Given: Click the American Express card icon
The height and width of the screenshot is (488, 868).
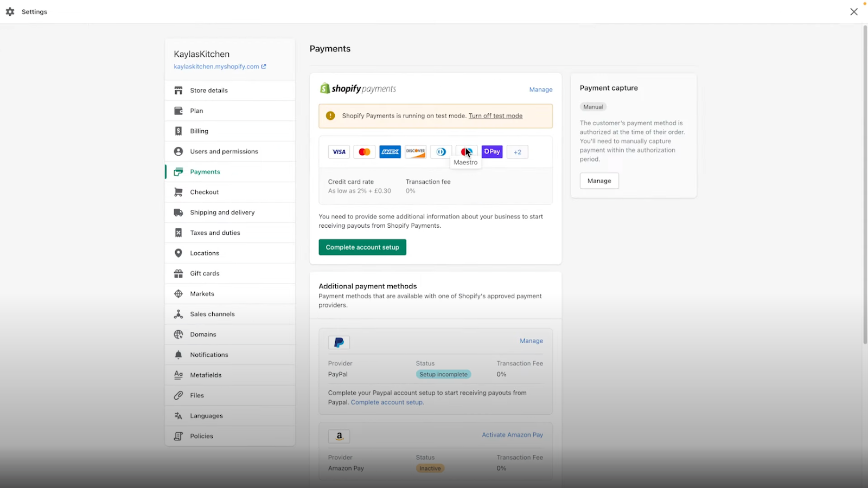Looking at the screenshot, I should [x=390, y=152].
